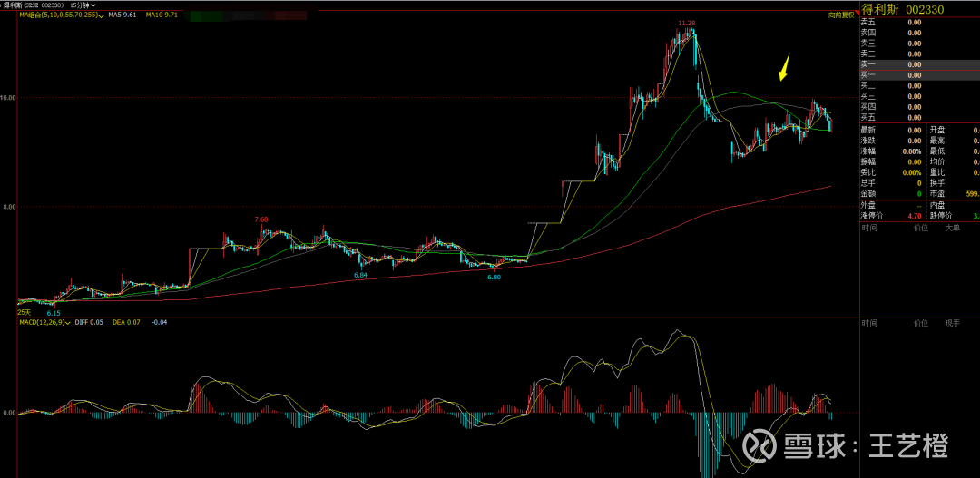Select the highlighted 卖一 row
This screenshot has width=980, height=478.
(919, 64)
